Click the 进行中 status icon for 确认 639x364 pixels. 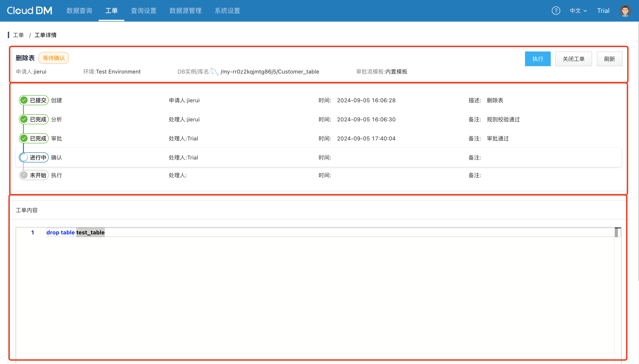tap(24, 157)
